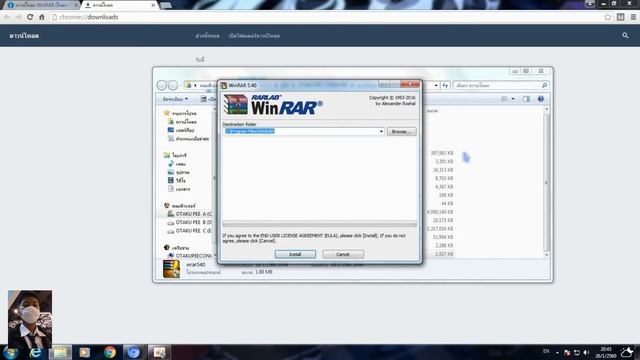The height and width of the screenshot is (360, 640).
Task: Click Chrome's home icon
Action: click(42, 17)
